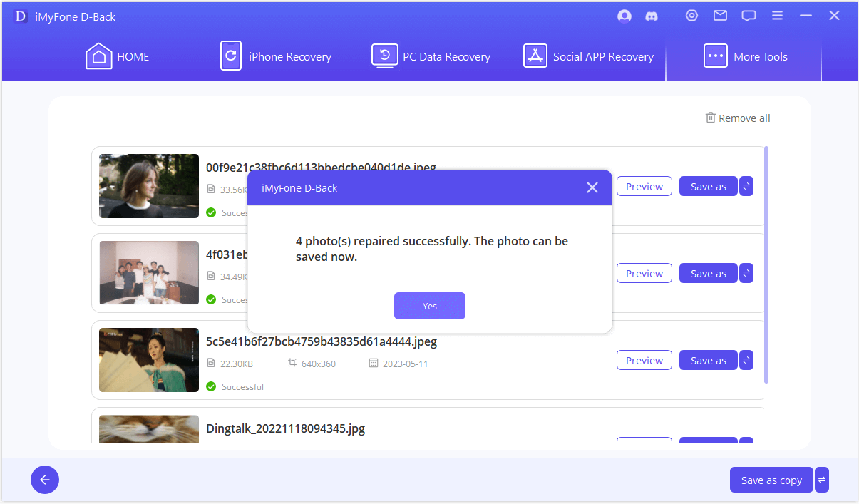Click the 2023-05-11 date text
Screen dimensions: 859x504
[405, 364]
